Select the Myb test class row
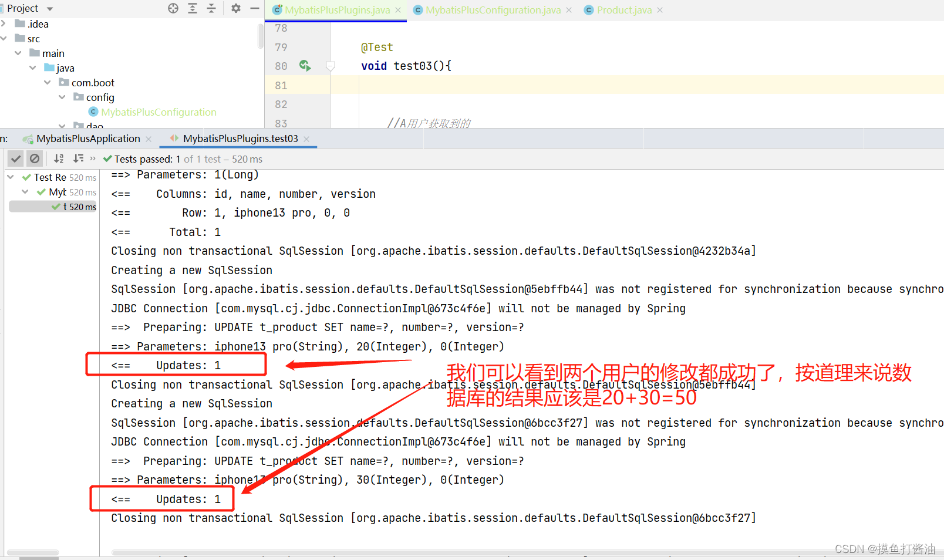 (x=66, y=192)
